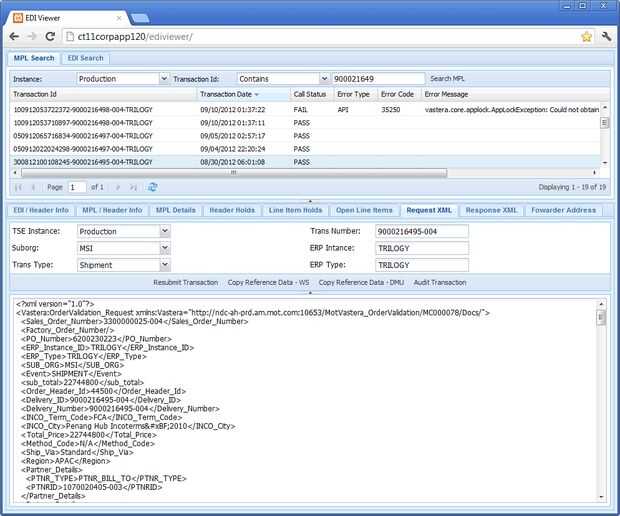Click error code 35250 cell
This screenshot has height=516, width=620.
391,110
